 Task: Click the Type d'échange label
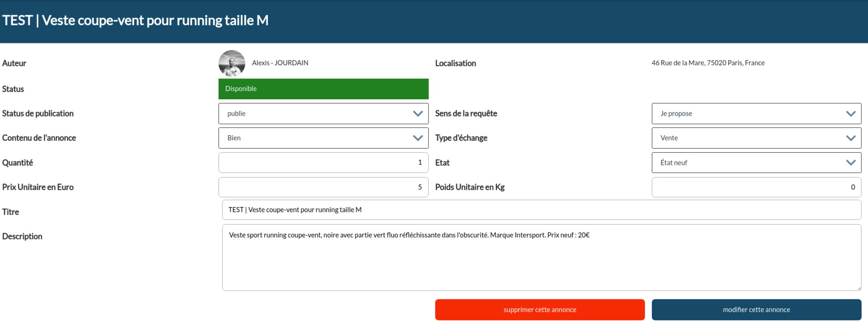(461, 138)
